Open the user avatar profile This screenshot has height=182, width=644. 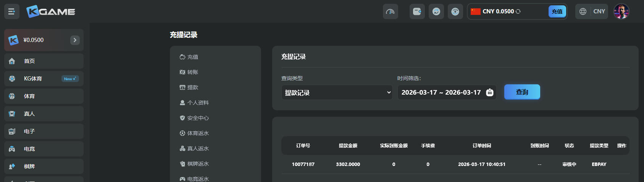(x=621, y=11)
